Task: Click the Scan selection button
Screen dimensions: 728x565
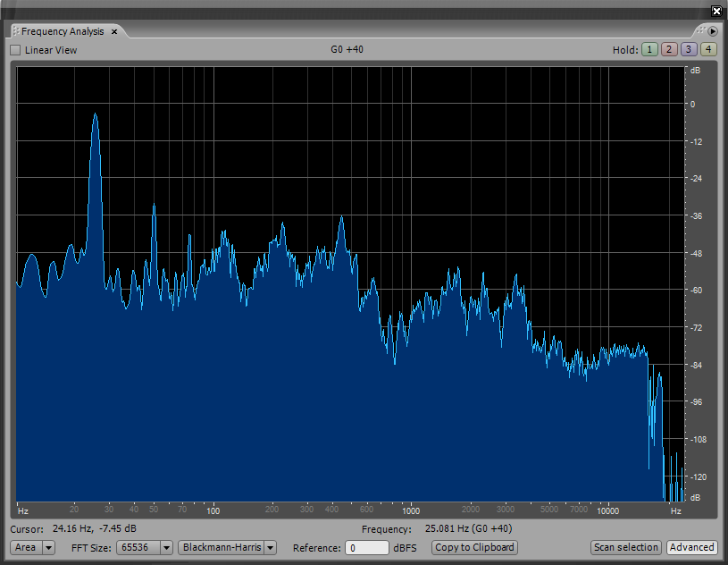Action: 625,547
